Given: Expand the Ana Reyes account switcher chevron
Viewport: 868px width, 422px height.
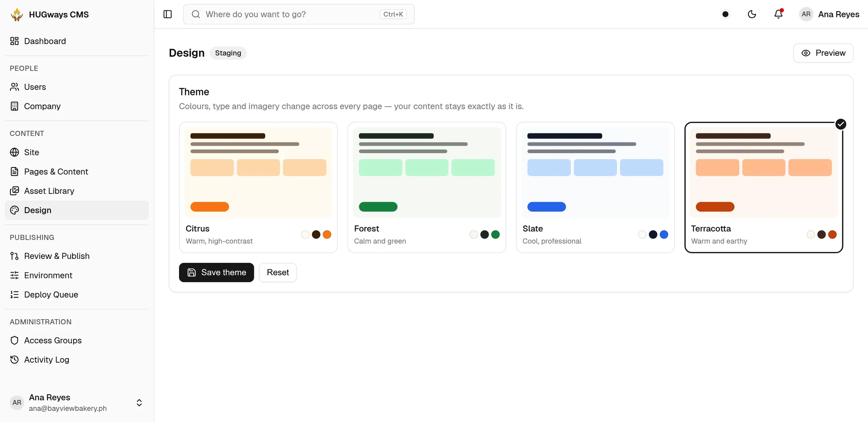Looking at the screenshot, I should [139, 403].
